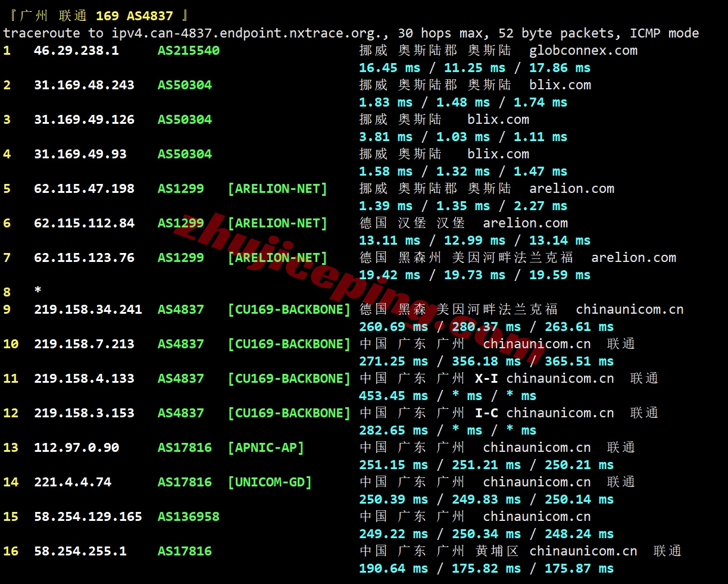
Task: Select the 16.45 ms latency value
Action: [x=390, y=68]
